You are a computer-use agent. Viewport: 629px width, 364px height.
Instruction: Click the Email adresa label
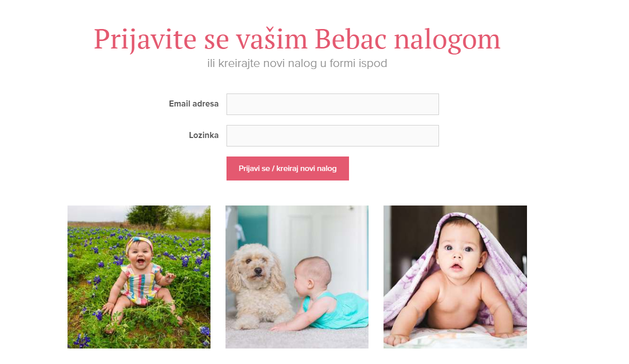coord(193,104)
